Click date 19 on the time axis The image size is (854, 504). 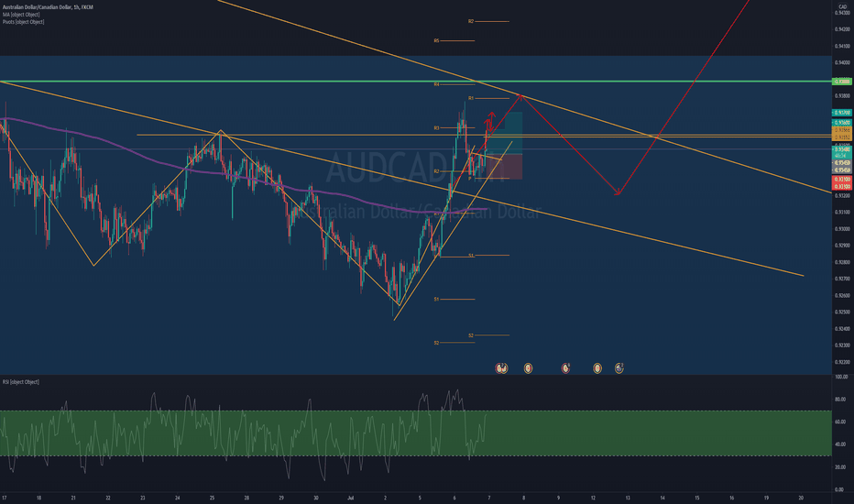click(766, 498)
